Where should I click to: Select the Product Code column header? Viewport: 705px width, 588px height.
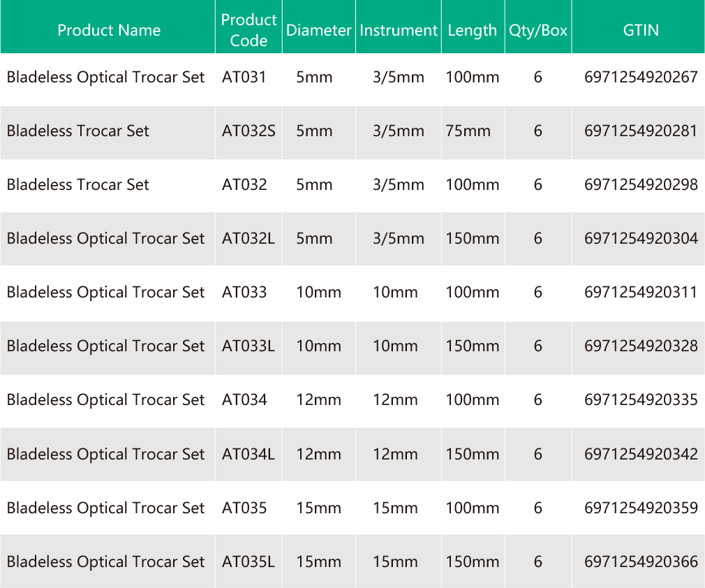click(248, 30)
